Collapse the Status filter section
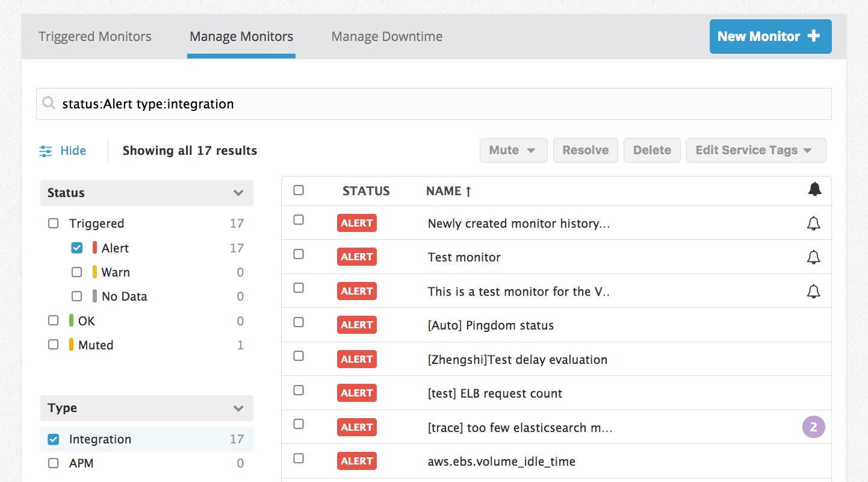 coord(238,193)
